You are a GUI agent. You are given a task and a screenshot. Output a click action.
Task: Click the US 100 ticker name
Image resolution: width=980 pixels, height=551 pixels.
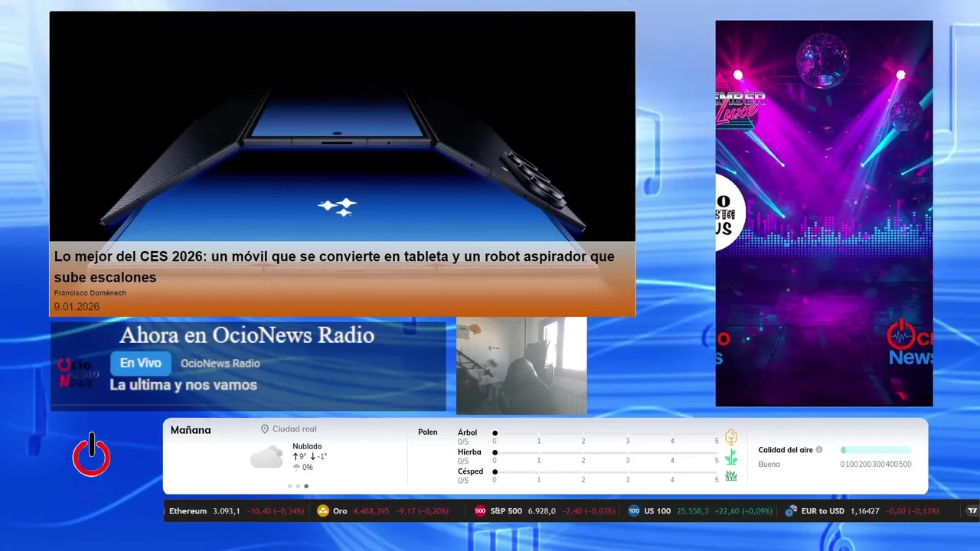coord(658,511)
